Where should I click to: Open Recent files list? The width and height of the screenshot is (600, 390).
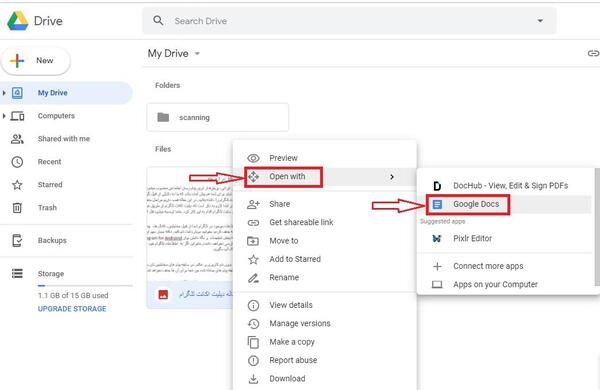coord(49,162)
